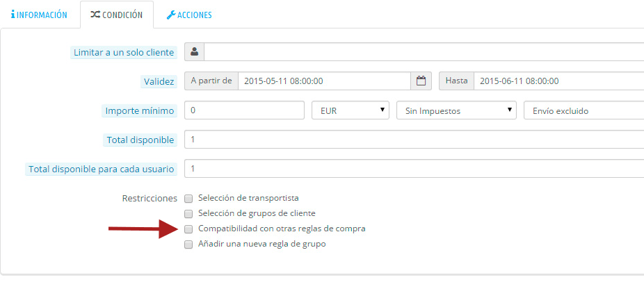Click the Validez label
This screenshot has width=644, height=282.
pos(159,82)
